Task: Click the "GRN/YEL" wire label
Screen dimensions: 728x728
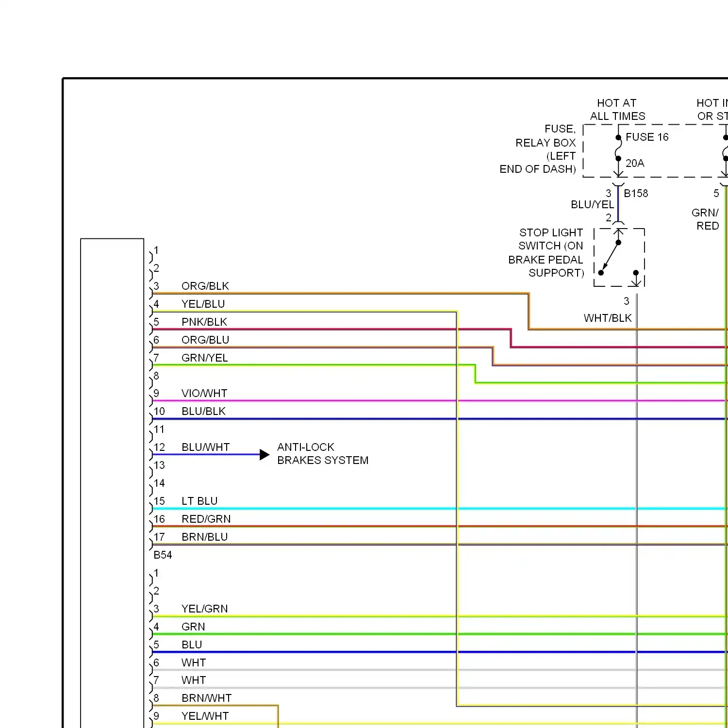Action: [205, 358]
